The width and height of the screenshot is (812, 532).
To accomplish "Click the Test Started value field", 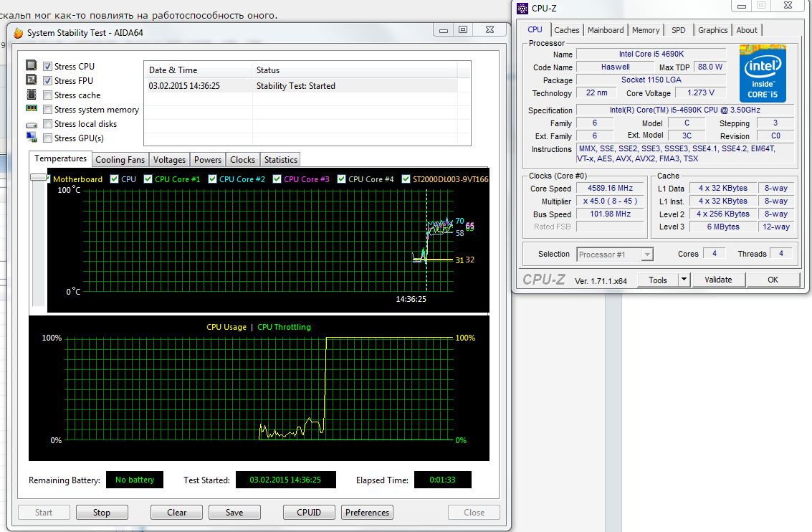I will [x=285, y=480].
